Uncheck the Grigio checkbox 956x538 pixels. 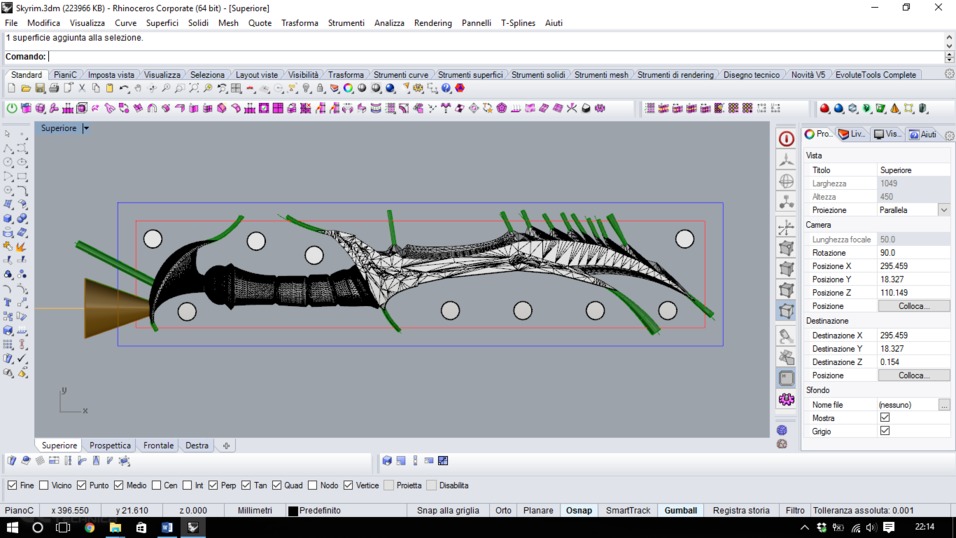885,431
